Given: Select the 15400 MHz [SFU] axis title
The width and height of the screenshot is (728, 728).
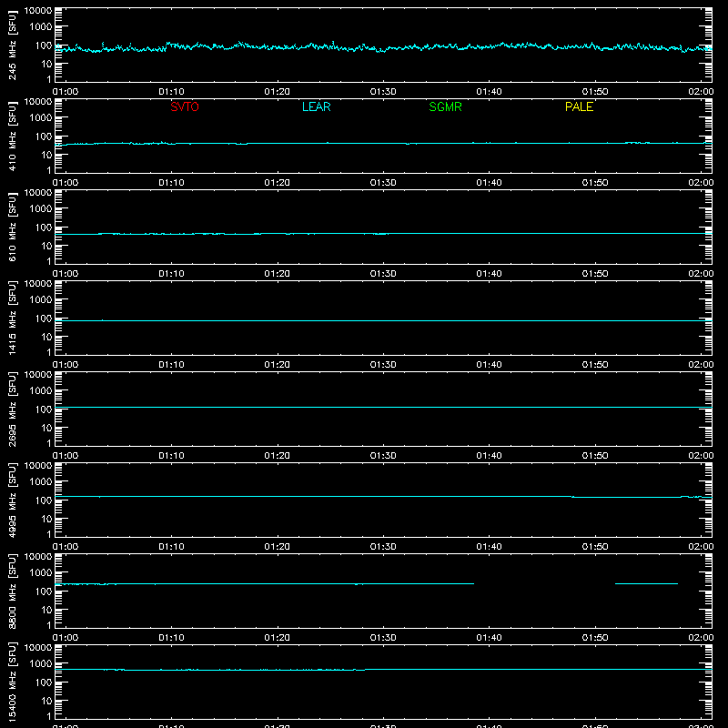Looking at the screenshot, I should [x=13, y=682].
